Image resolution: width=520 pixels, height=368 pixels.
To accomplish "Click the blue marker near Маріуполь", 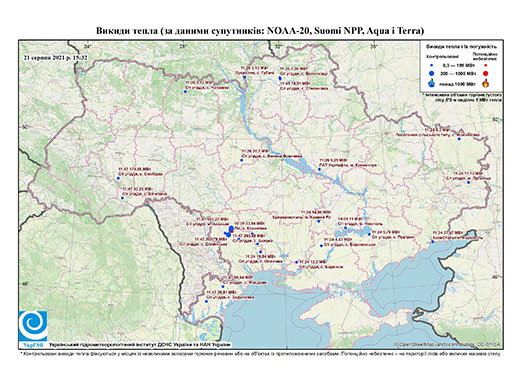I will 433,242.
